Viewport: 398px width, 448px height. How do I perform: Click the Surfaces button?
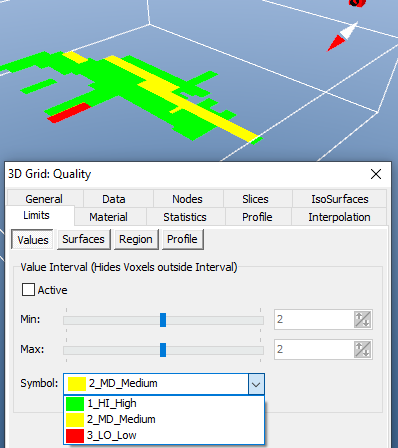tap(84, 239)
